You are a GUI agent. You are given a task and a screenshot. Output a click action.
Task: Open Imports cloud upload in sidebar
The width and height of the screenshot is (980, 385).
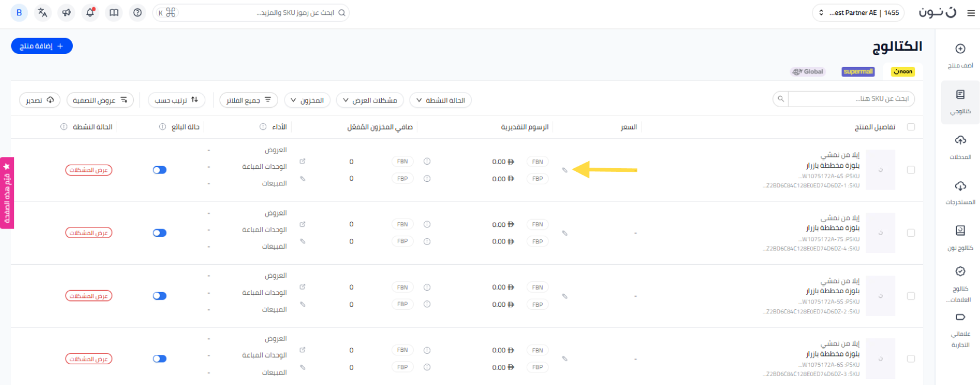[x=960, y=146]
